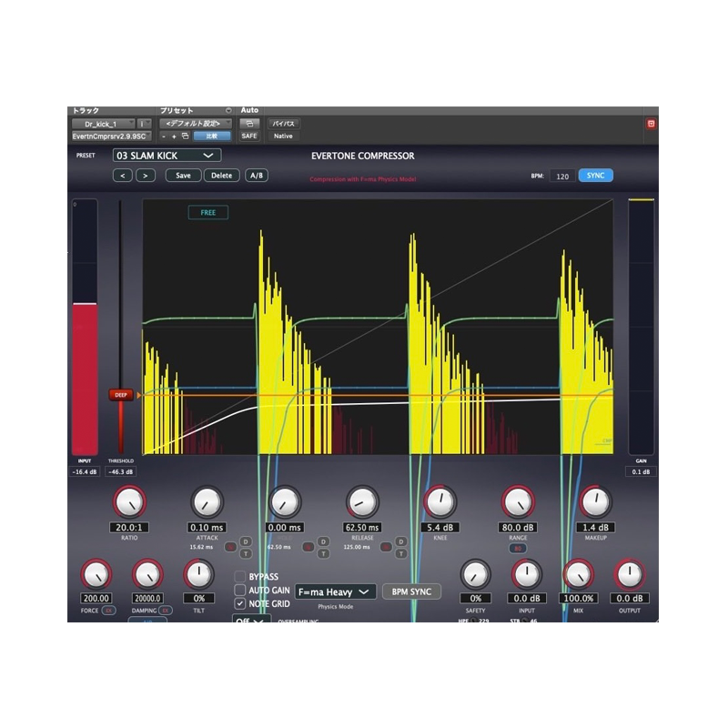
Task: Click the DEEP marker on the threshold slider
Action: (x=119, y=395)
